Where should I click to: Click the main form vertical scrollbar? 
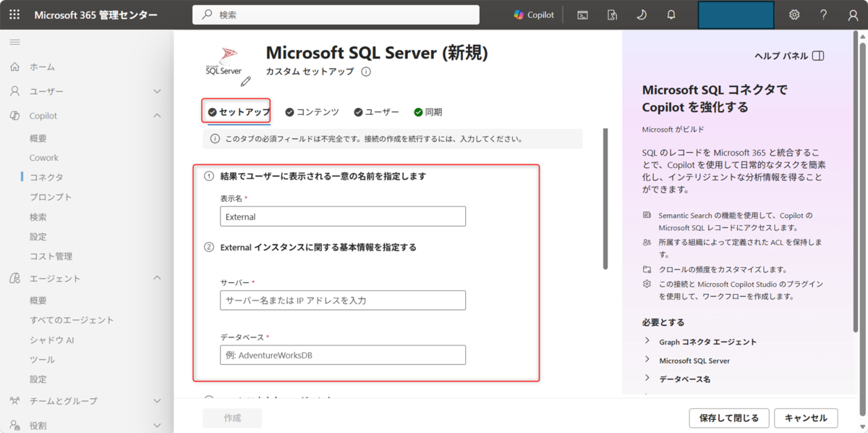click(605, 199)
